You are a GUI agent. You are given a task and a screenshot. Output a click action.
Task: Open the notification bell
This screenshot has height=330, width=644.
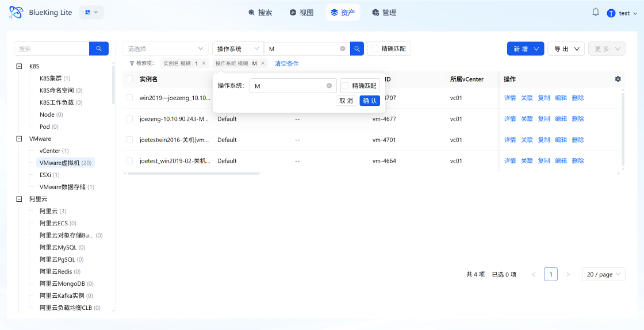(x=596, y=12)
